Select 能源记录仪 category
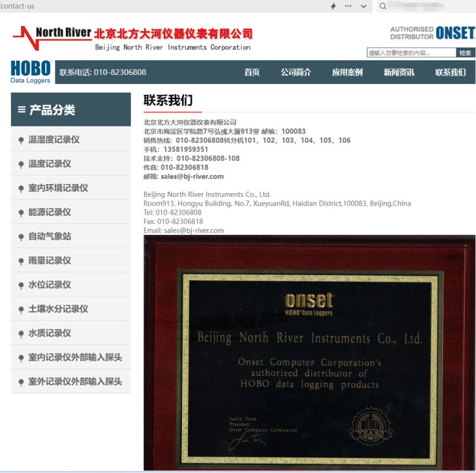 tap(70, 212)
